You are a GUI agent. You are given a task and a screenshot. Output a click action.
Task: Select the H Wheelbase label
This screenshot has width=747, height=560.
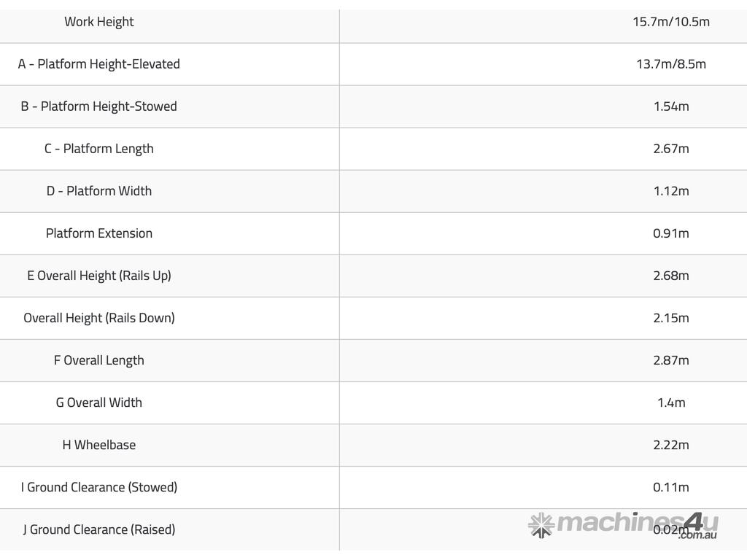coord(99,444)
